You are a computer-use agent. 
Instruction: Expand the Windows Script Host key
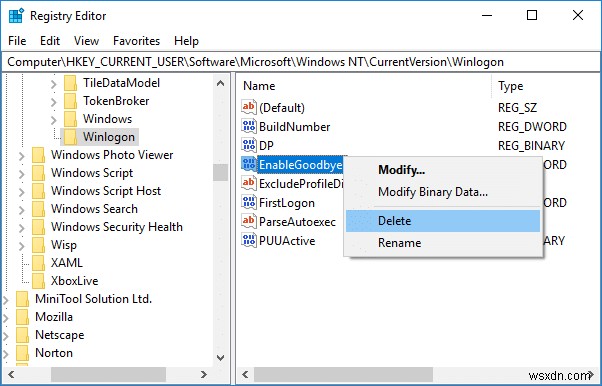point(22,192)
